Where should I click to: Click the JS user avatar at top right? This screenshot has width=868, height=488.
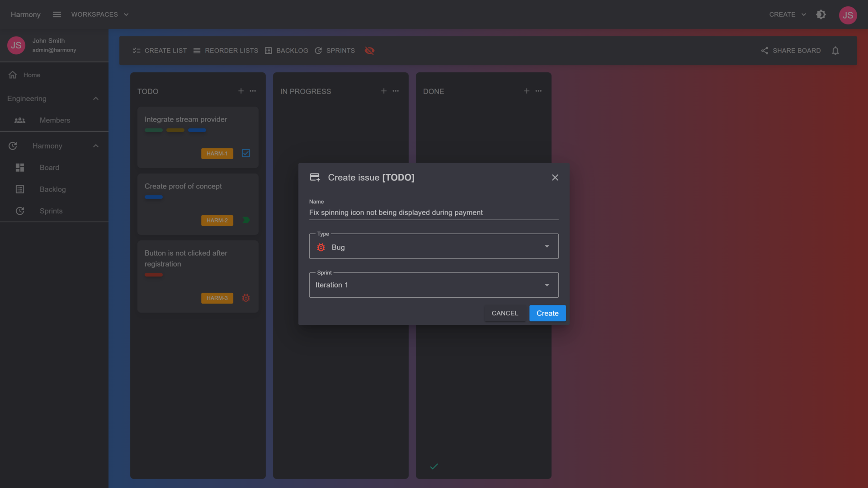coord(848,15)
